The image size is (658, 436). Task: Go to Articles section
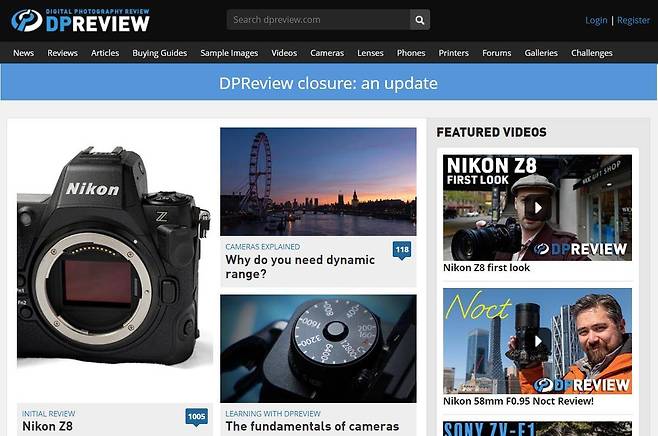pyautogui.click(x=105, y=53)
